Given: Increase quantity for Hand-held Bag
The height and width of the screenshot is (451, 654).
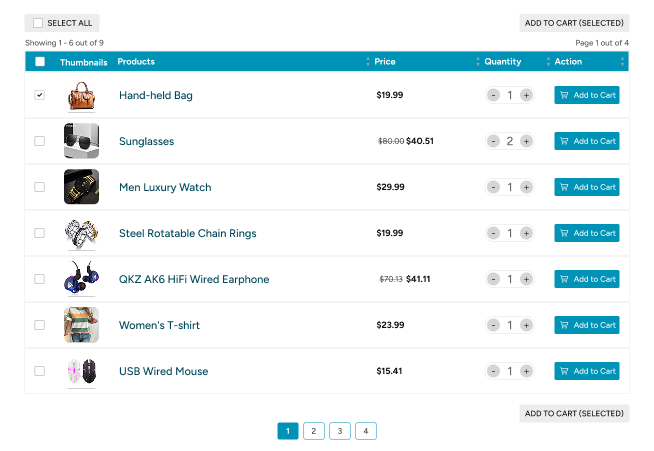Looking at the screenshot, I should click(526, 95).
